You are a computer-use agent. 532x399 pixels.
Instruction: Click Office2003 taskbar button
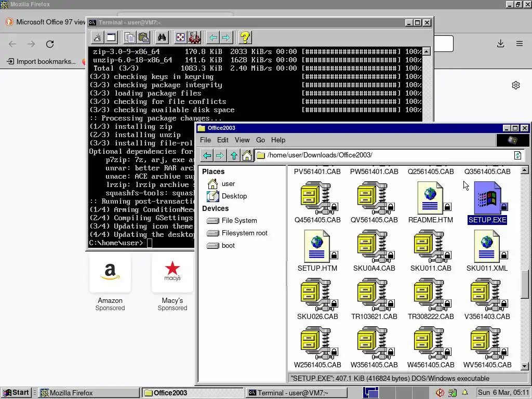[x=192, y=393]
